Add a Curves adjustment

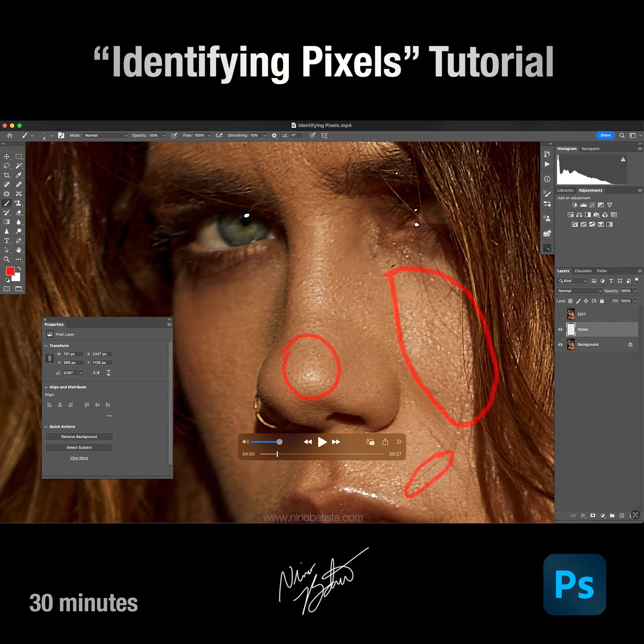pos(592,205)
